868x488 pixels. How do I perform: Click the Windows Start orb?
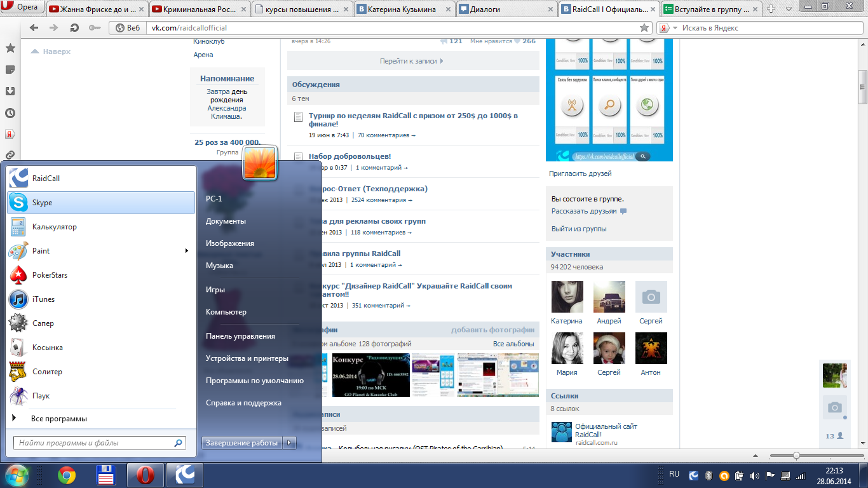click(17, 475)
